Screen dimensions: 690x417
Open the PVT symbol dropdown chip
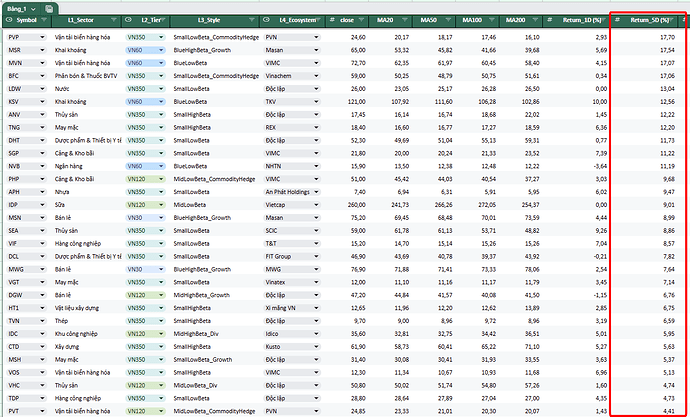26,411
